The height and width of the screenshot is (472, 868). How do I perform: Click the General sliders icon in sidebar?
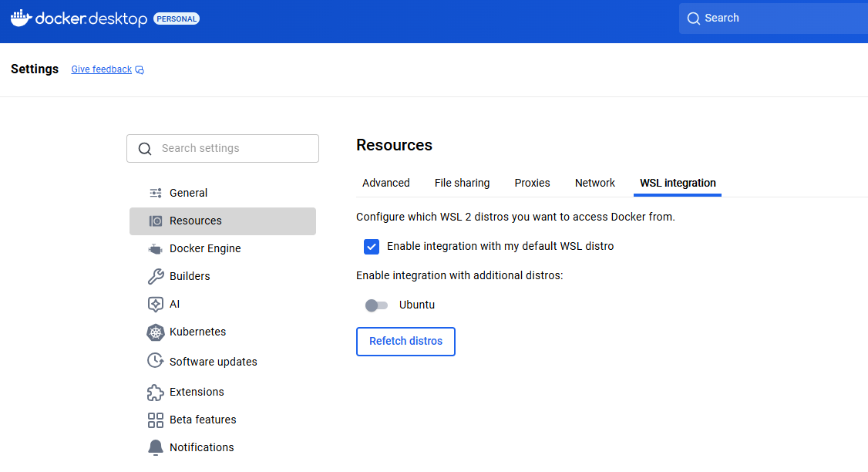point(156,193)
